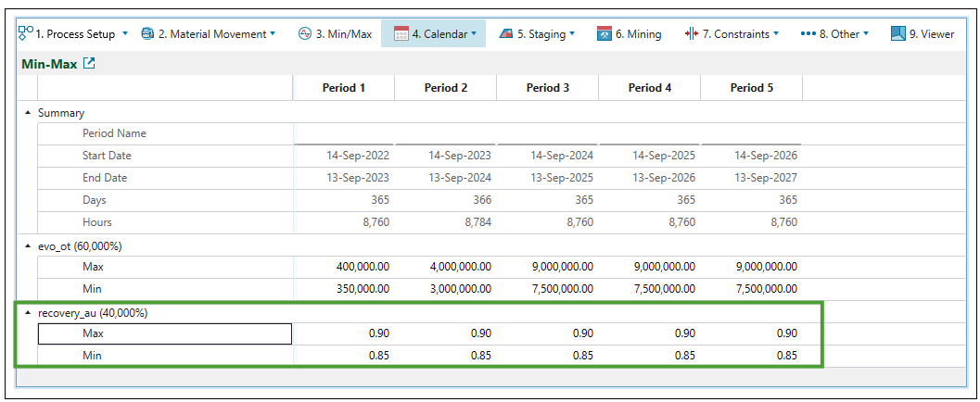
Task: Click the Viewer icon
Action: pos(897,34)
